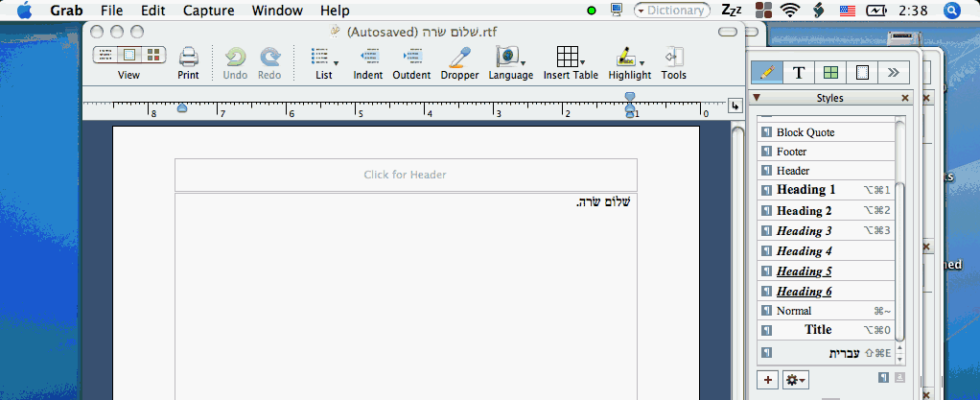This screenshot has width=980, height=400.
Task: Select the עברית Hebrew style
Action: [x=827, y=353]
